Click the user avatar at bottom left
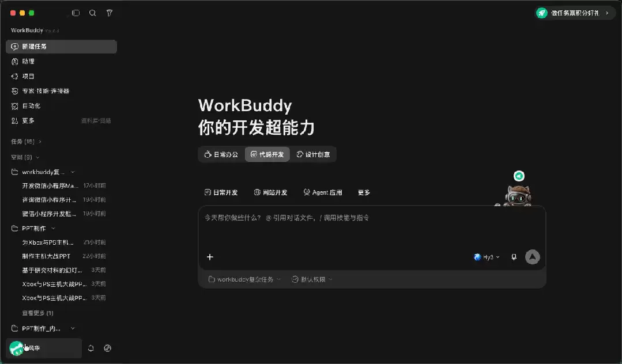Screen dimensions: 622x364 coord(16,348)
